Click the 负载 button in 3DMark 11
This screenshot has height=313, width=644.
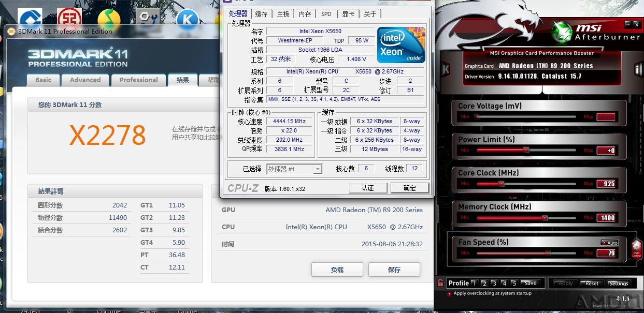337,270
